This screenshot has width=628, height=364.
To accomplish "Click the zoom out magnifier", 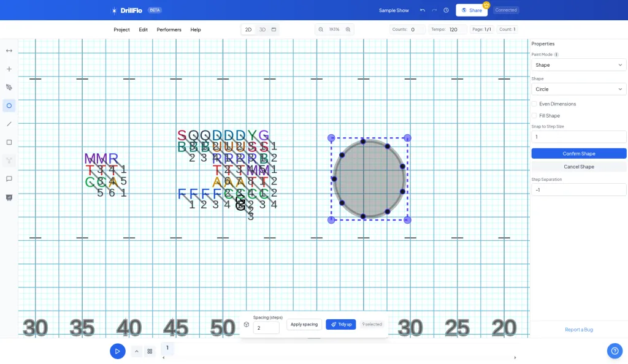I will coord(321,29).
